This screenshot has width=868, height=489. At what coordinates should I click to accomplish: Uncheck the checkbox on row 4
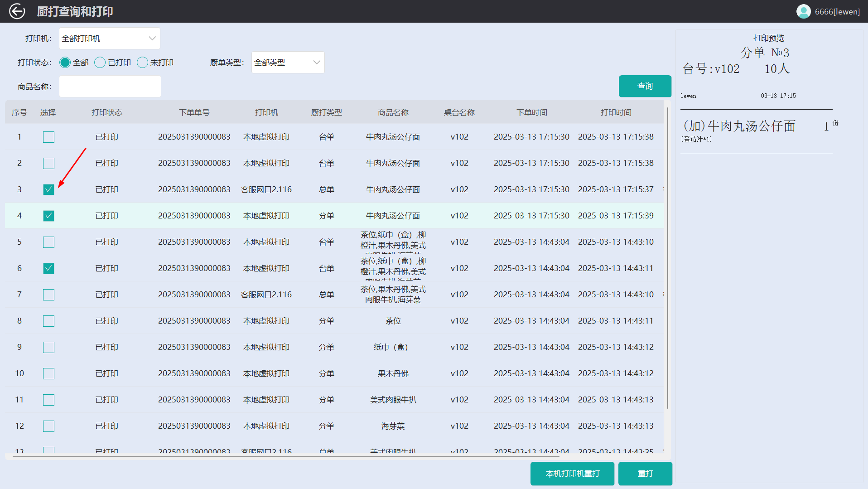[48, 216]
